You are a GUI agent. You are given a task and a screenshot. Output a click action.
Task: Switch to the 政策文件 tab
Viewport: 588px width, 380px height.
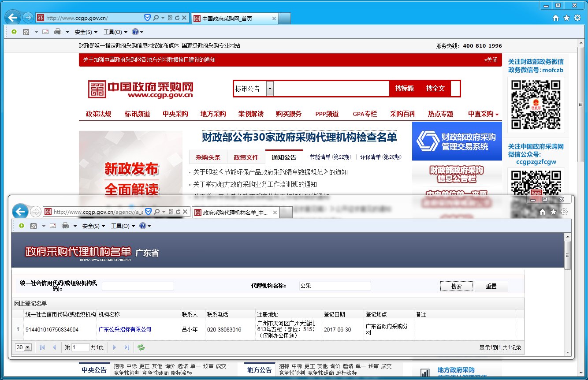[x=246, y=157]
